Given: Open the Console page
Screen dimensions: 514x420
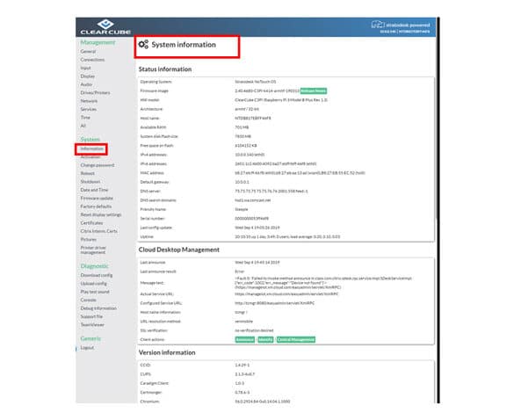Looking at the screenshot, I should 88,300.
